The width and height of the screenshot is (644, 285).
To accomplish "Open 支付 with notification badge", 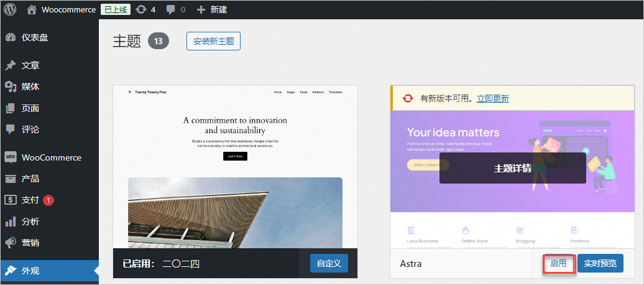I will click(x=30, y=200).
